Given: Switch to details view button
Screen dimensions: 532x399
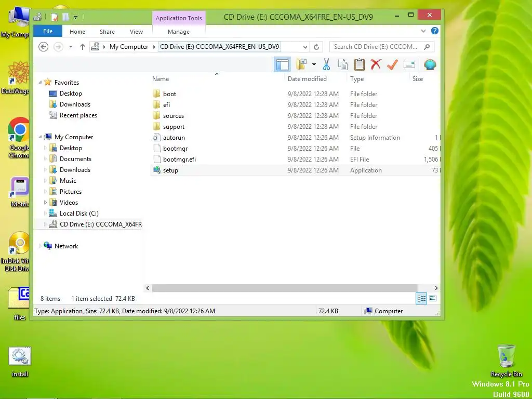Looking at the screenshot, I should [421, 299].
